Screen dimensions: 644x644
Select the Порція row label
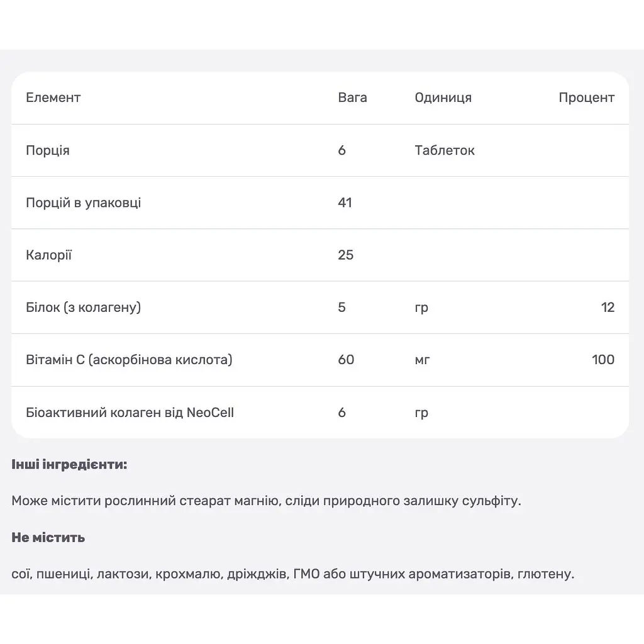(48, 150)
